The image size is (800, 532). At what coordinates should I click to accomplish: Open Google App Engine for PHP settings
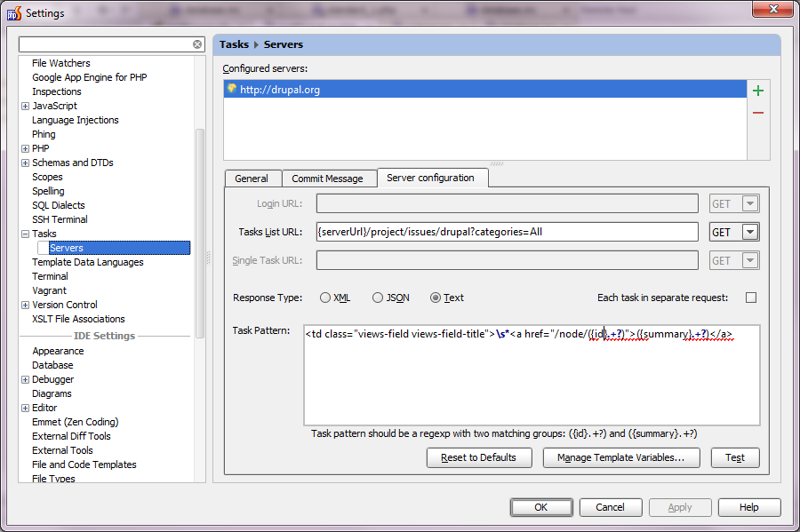[x=89, y=77]
